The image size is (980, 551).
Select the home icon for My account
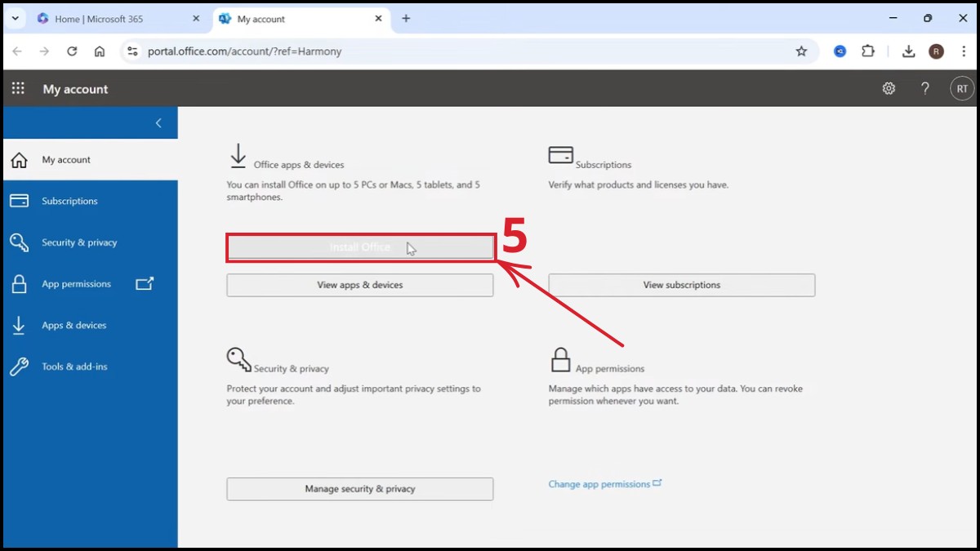coord(19,160)
